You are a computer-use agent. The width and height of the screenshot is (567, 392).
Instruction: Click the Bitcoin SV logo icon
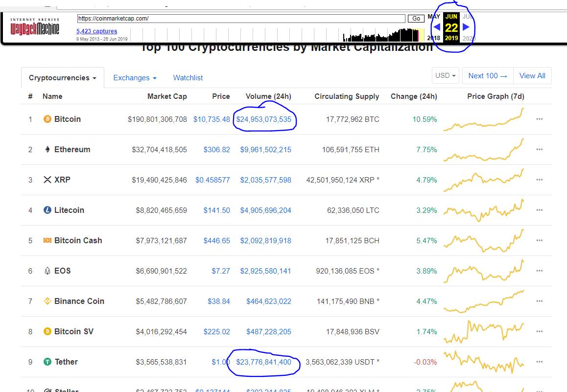pos(47,331)
